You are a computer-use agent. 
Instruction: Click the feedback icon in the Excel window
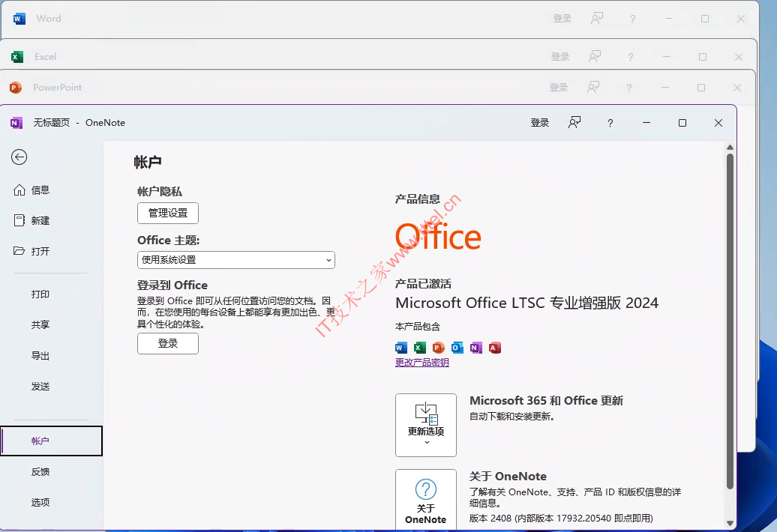595,57
